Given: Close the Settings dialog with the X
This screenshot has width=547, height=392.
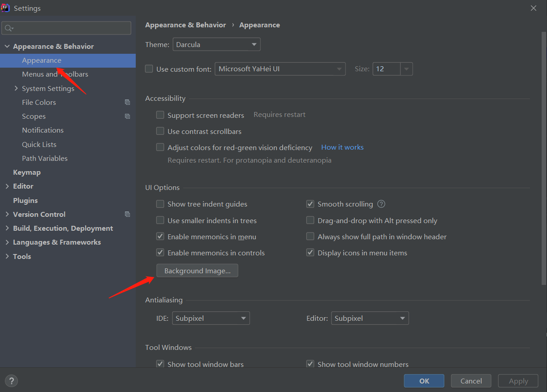Looking at the screenshot, I should tap(533, 8).
